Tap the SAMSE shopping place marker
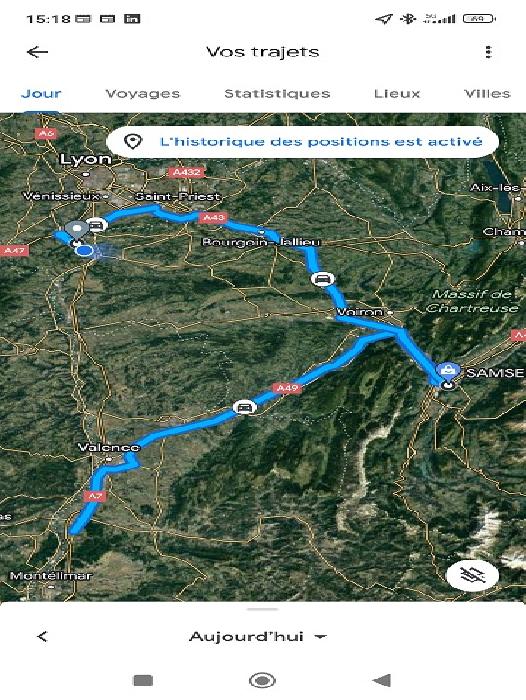 [x=448, y=372]
